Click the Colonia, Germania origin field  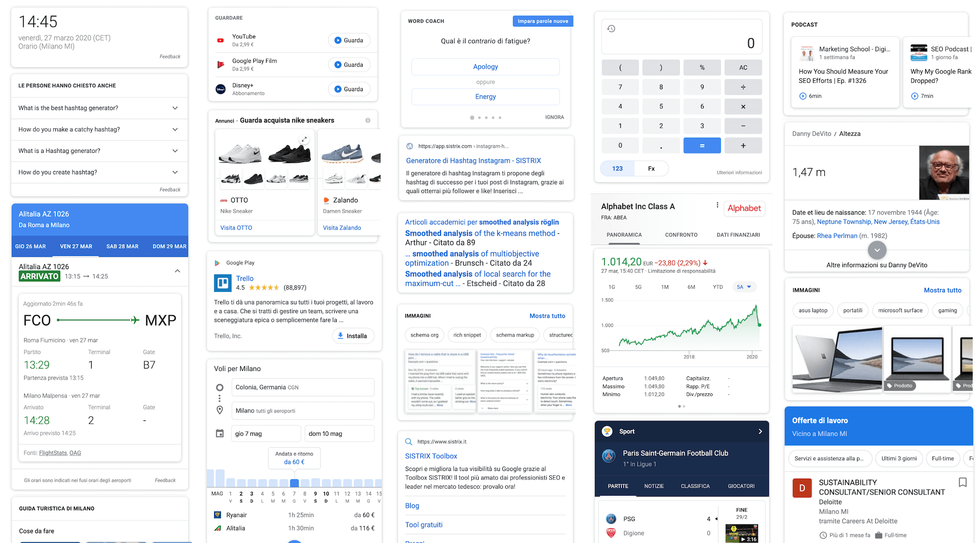pos(303,387)
